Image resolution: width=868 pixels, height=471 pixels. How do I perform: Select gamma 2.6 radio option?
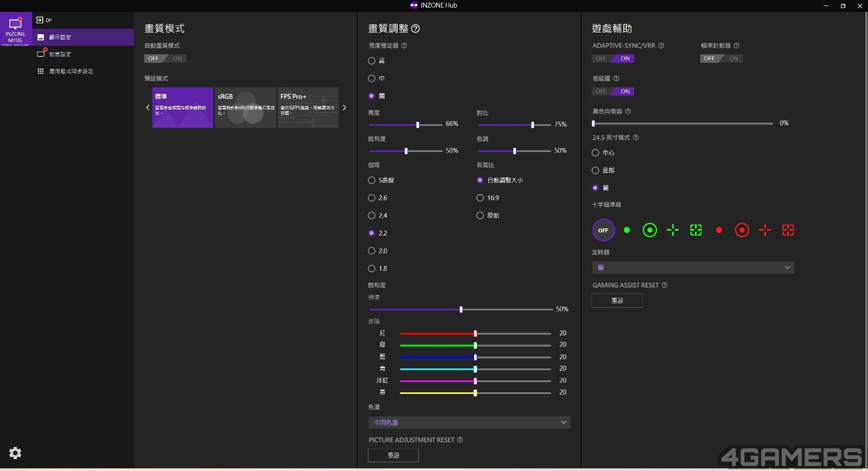click(372, 198)
